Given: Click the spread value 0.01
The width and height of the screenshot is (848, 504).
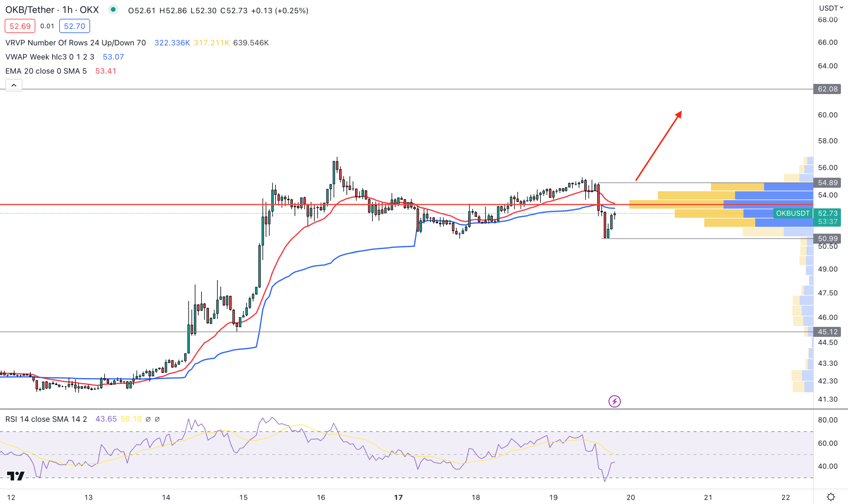Looking at the screenshot, I should 47,26.
